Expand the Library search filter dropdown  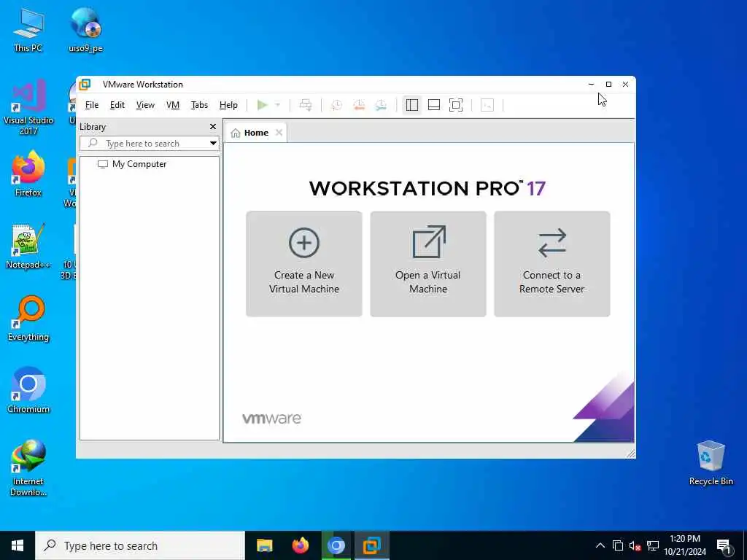click(213, 144)
